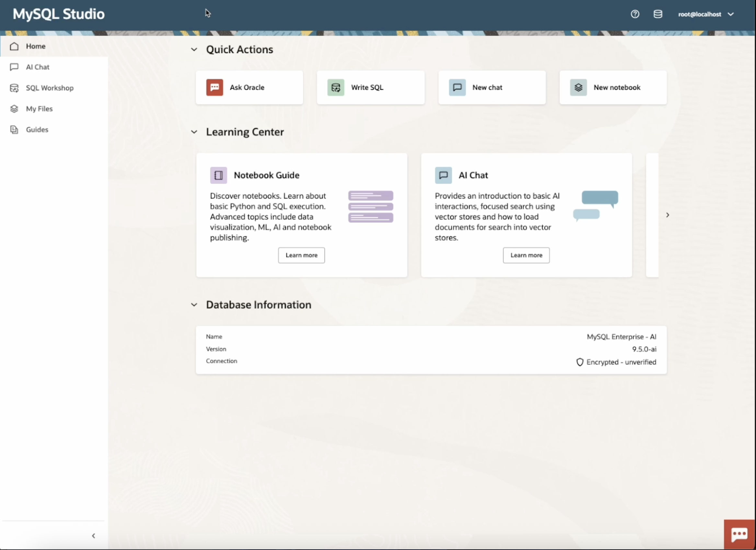Collapse the Database Information section
The image size is (756, 550).
(194, 305)
